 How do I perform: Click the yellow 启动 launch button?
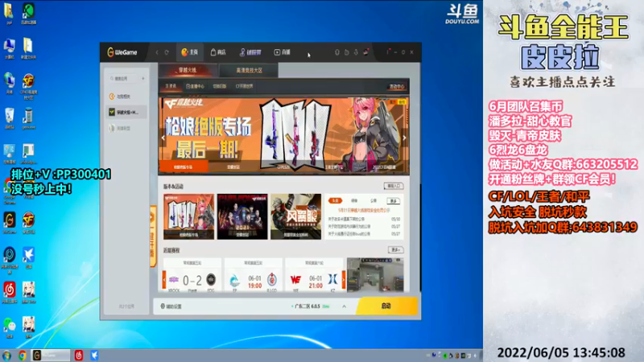[x=386, y=306]
